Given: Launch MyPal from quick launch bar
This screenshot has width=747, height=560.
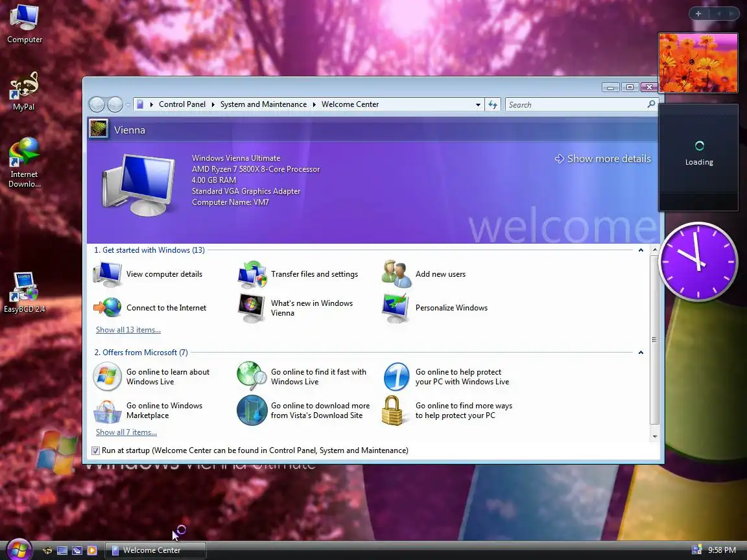Looking at the screenshot, I should (47, 550).
